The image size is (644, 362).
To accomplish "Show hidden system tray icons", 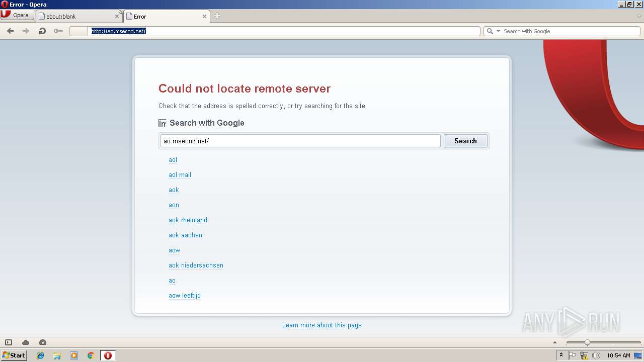I will [x=561, y=355].
